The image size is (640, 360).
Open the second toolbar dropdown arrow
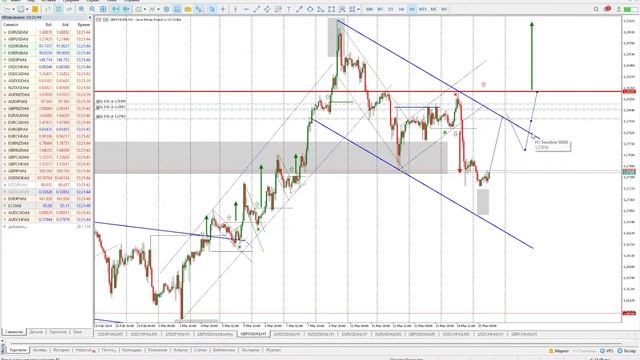27,9
